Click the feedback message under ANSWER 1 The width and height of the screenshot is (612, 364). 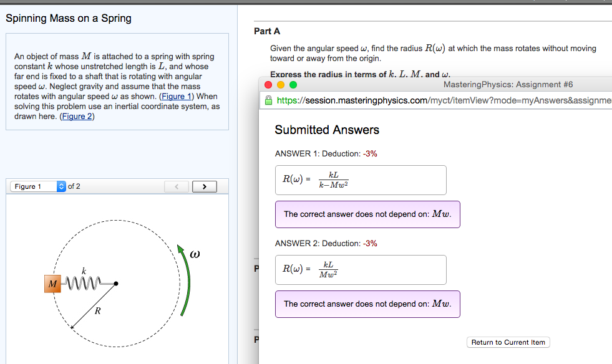[x=367, y=214]
